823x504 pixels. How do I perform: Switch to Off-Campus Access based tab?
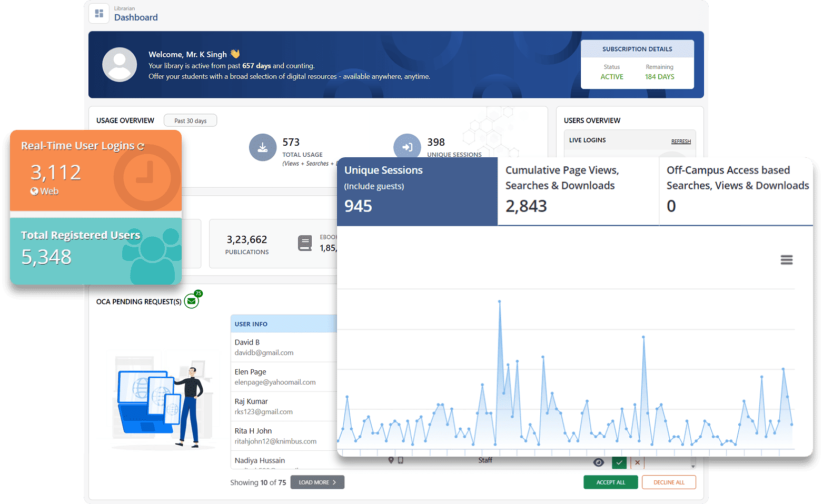(x=737, y=191)
